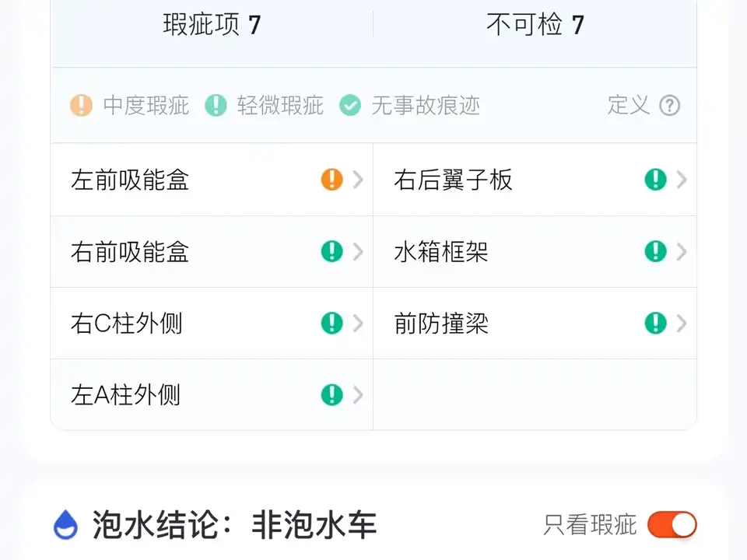Expand 前防撞梁 details via chevron arrow
This screenshot has height=560, width=747.
pos(682,324)
